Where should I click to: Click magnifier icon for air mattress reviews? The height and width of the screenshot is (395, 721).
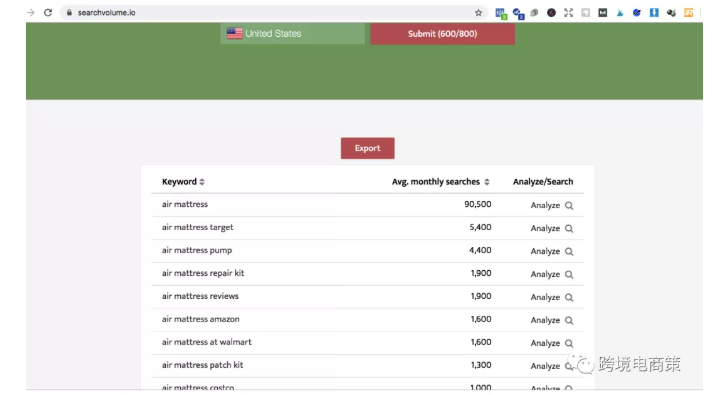[x=569, y=298]
